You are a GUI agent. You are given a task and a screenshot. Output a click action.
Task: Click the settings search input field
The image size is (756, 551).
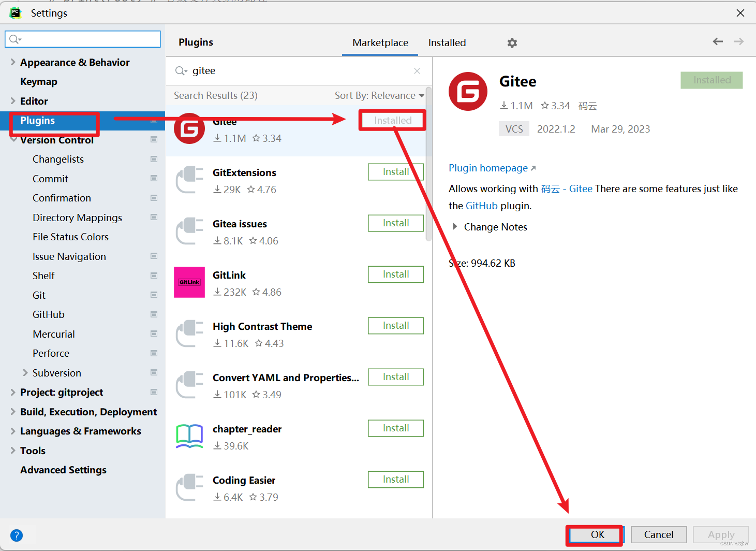83,39
